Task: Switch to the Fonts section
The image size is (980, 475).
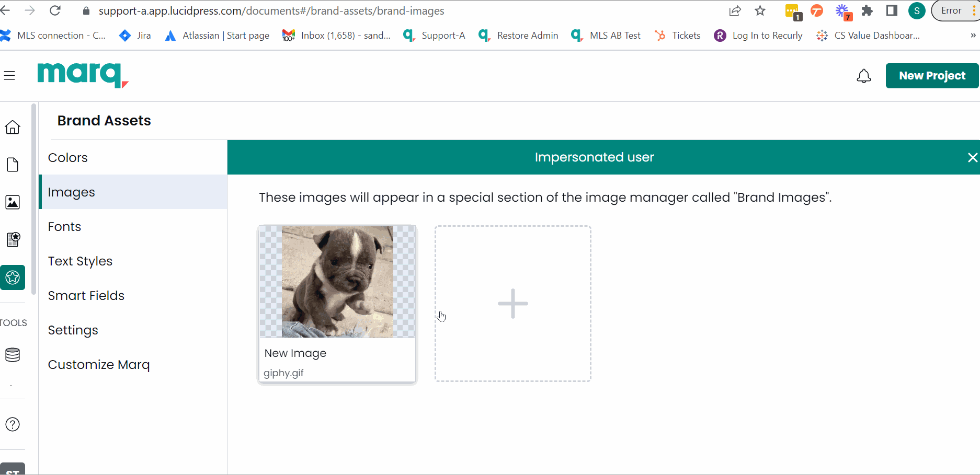Action: [64, 226]
